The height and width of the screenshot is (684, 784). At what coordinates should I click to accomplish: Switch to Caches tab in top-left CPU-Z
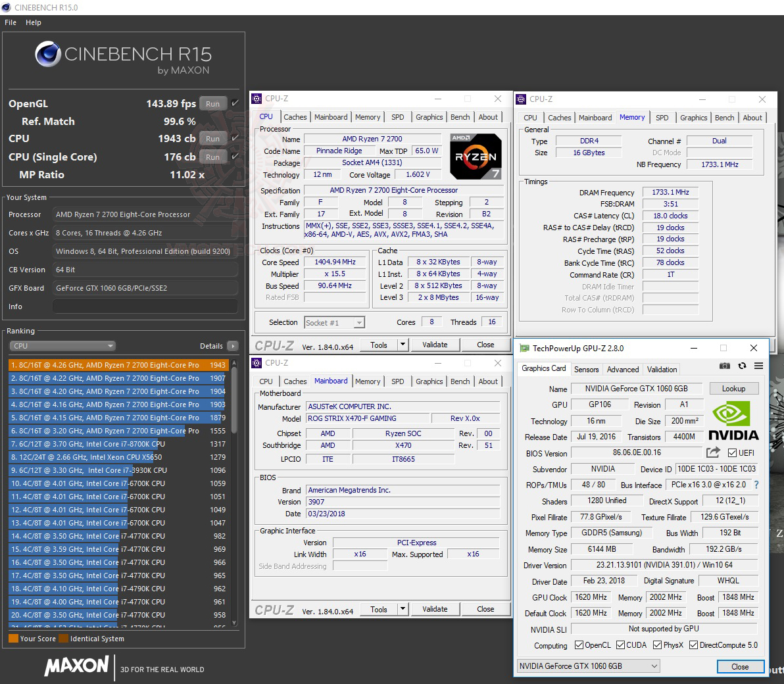tap(295, 117)
